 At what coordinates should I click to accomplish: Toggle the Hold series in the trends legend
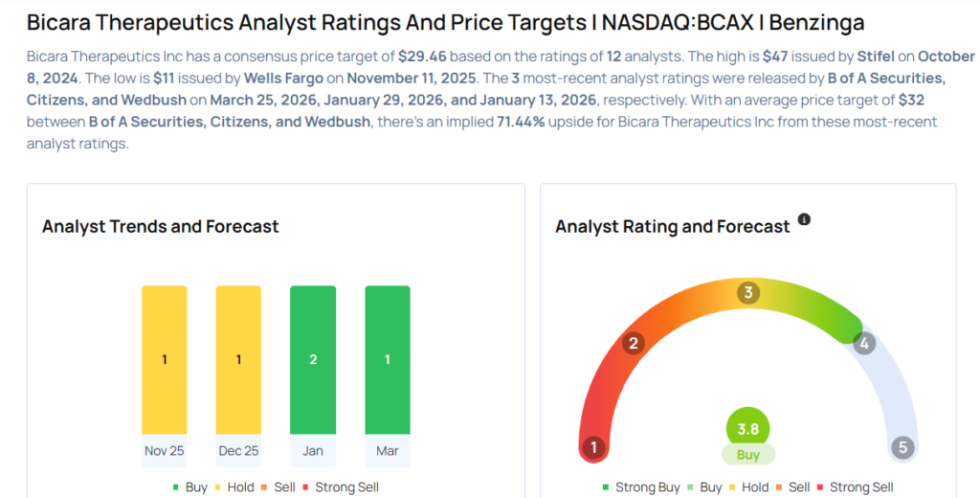(x=234, y=487)
